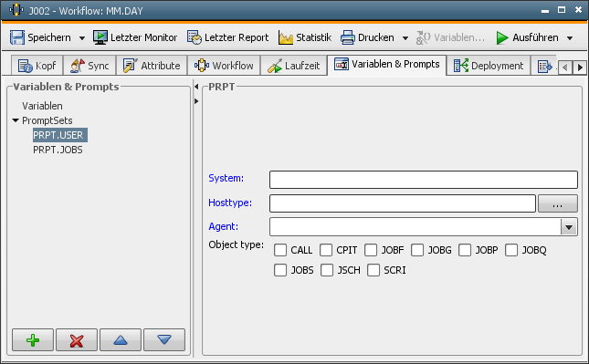
Task: Click the Speichern floppy disk icon
Action: coord(17,37)
